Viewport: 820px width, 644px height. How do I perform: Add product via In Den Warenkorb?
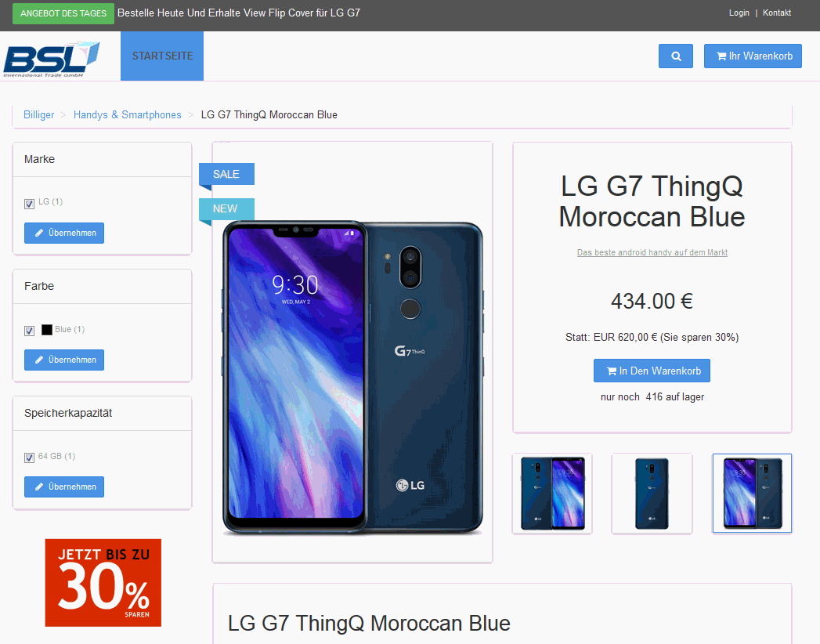coord(652,371)
